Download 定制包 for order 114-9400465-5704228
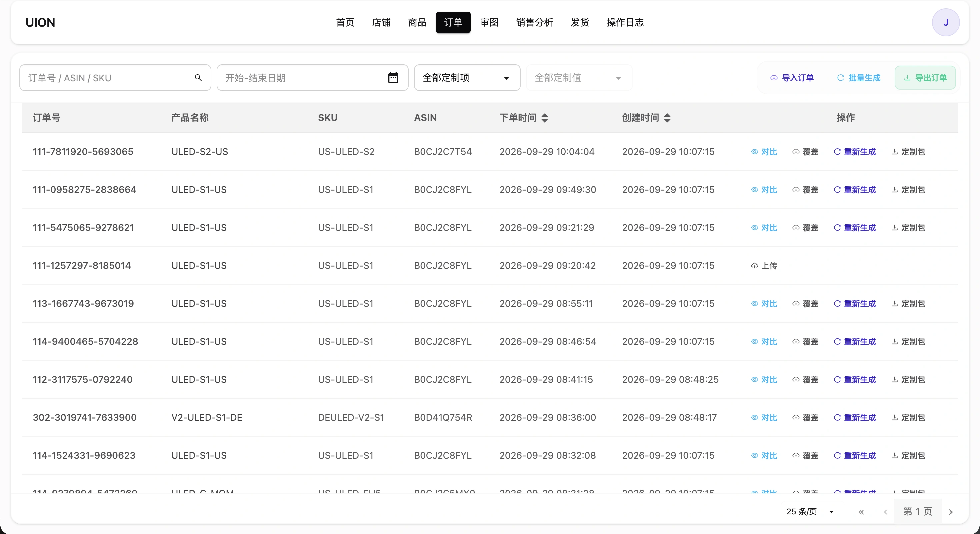980x534 pixels. point(908,342)
